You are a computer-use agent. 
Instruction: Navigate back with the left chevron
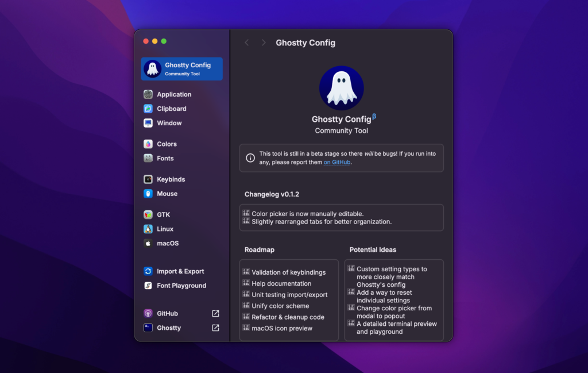pos(247,43)
